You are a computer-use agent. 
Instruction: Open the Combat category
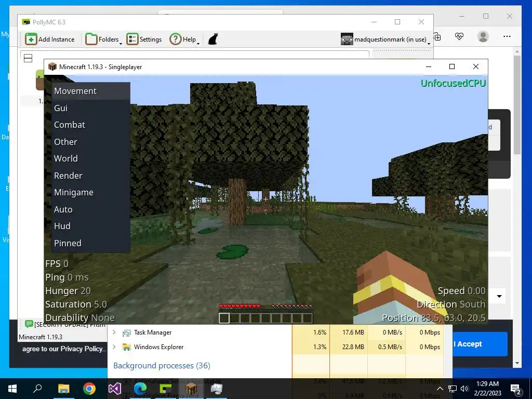90,125
